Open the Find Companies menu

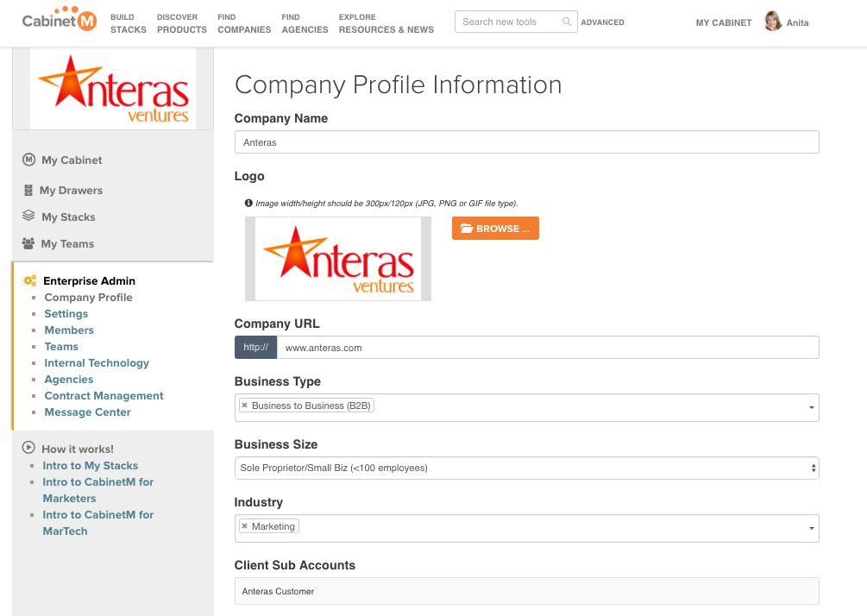(x=244, y=23)
